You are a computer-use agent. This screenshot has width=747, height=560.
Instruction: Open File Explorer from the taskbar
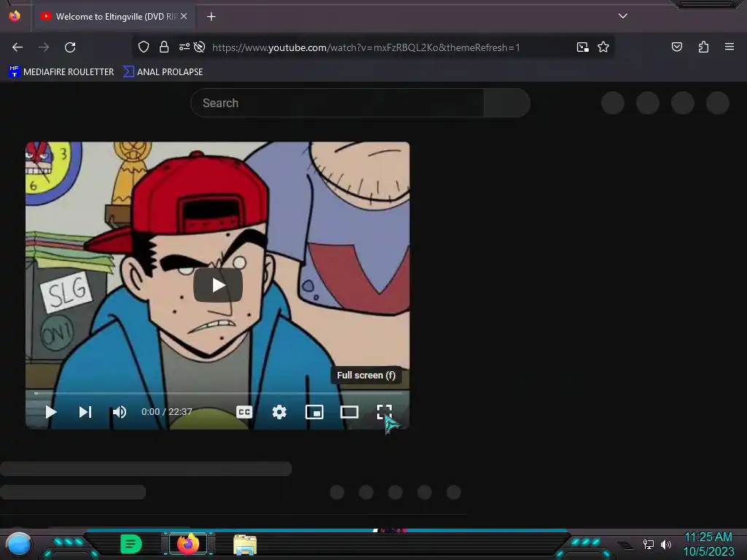(245, 545)
